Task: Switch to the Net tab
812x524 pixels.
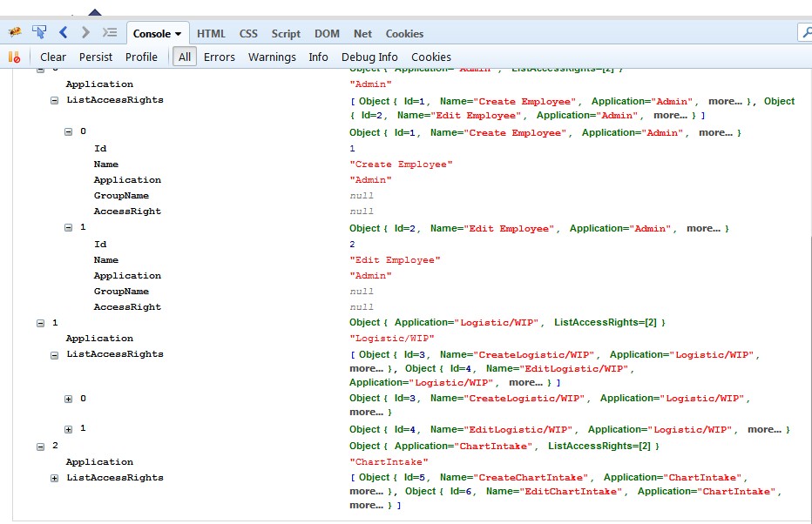Action: tap(362, 33)
